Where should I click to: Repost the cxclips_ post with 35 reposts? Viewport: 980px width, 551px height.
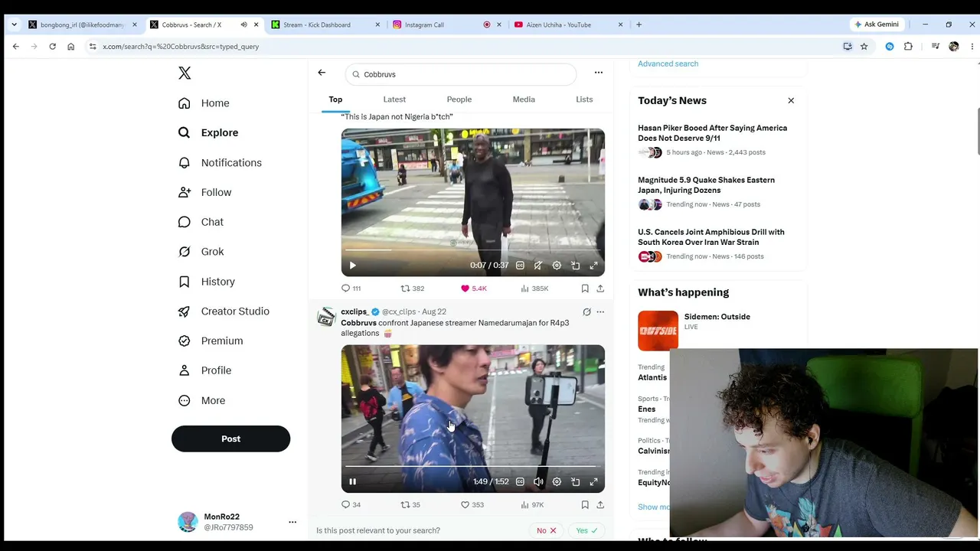(x=411, y=505)
